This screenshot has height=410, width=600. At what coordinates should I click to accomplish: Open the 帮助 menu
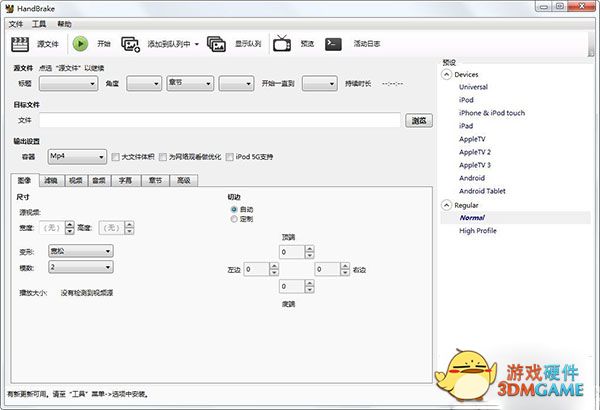point(64,24)
